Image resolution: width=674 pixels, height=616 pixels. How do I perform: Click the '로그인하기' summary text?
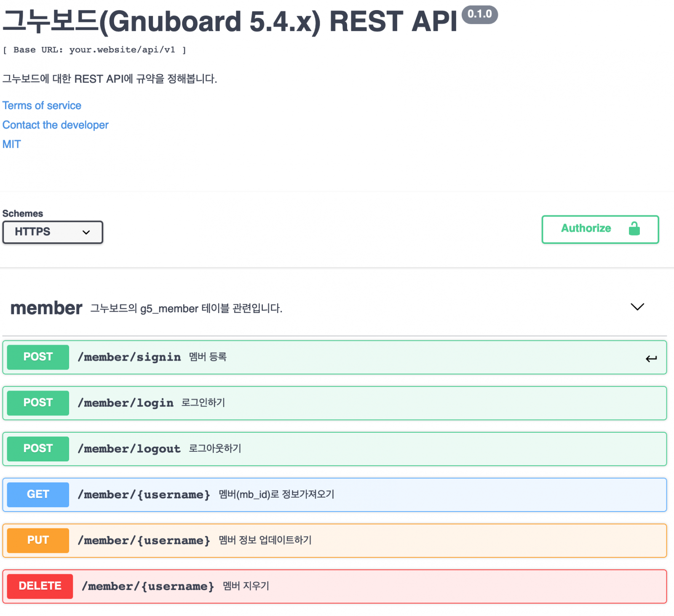pos(203,403)
